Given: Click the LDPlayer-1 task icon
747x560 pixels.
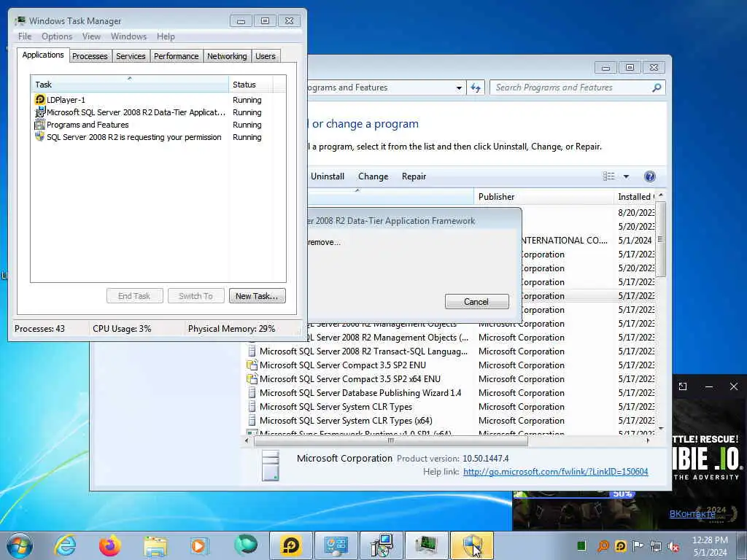Looking at the screenshot, I should click(x=40, y=99).
